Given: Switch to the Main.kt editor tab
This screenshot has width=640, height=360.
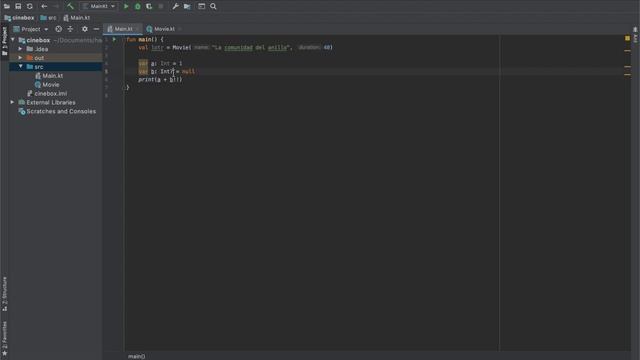Looking at the screenshot, I should tap(123, 29).
